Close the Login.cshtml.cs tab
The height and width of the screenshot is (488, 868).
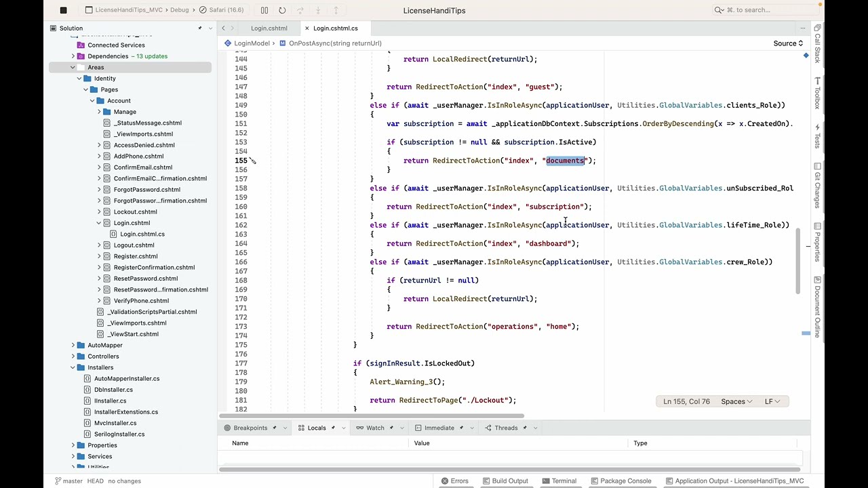point(307,28)
